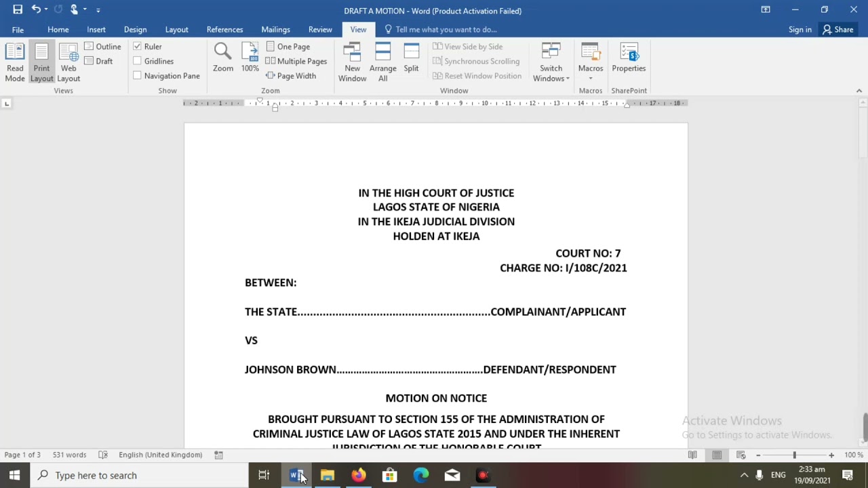Viewport: 868px width, 488px height.
Task: Switch to Draft view
Action: [x=99, y=61]
